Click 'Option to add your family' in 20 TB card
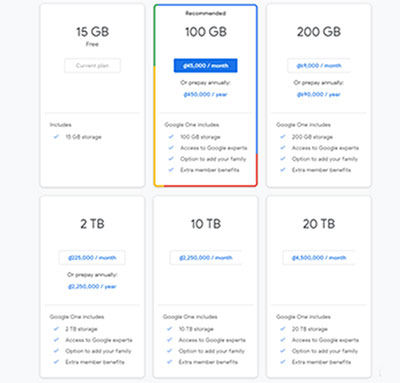Image resolution: width=400 pixels, height=383 pixels. [x=325, y=351]
